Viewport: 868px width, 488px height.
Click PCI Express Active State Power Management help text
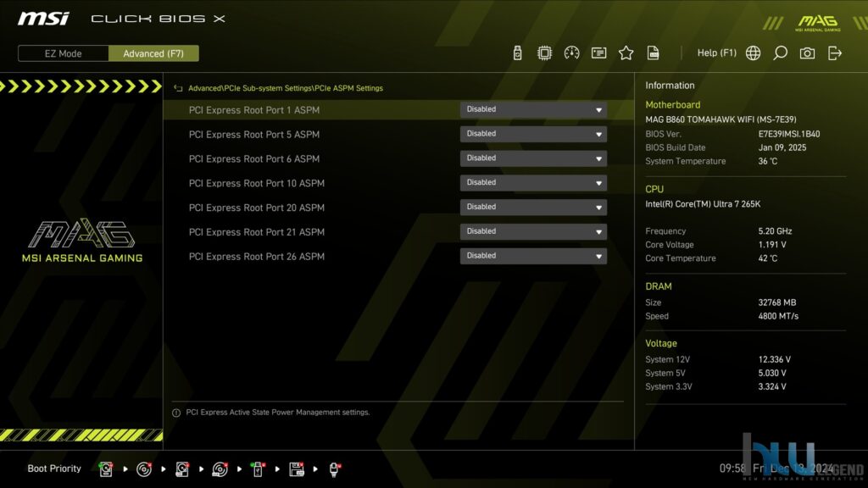(278, 413)
